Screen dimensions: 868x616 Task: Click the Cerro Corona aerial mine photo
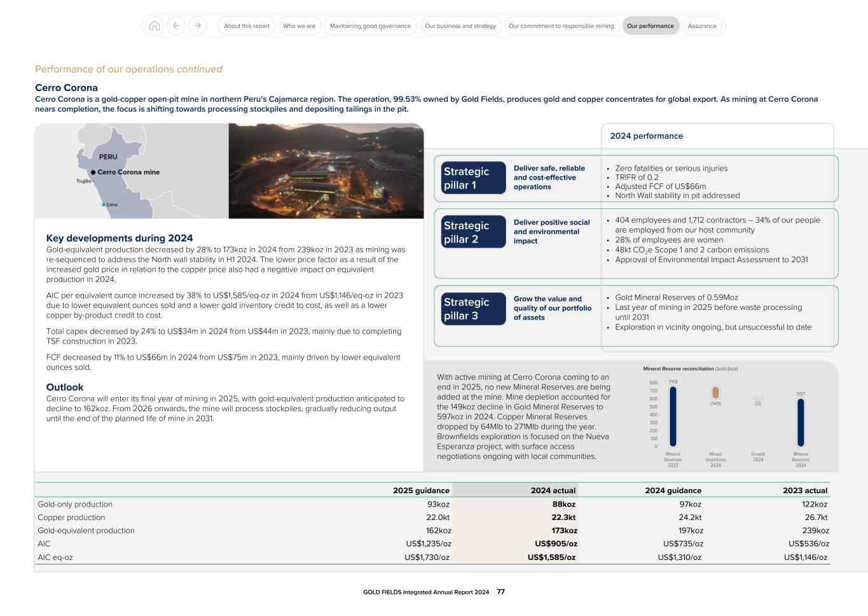[325, 171]
